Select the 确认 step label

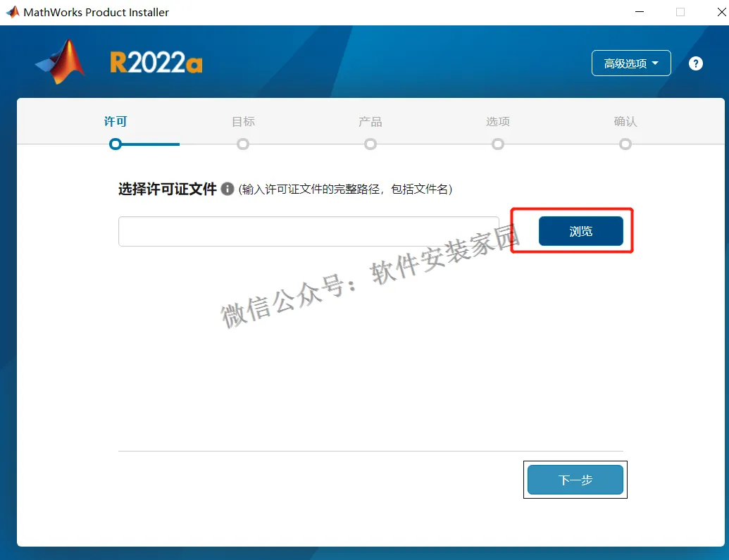click(625, 121)
